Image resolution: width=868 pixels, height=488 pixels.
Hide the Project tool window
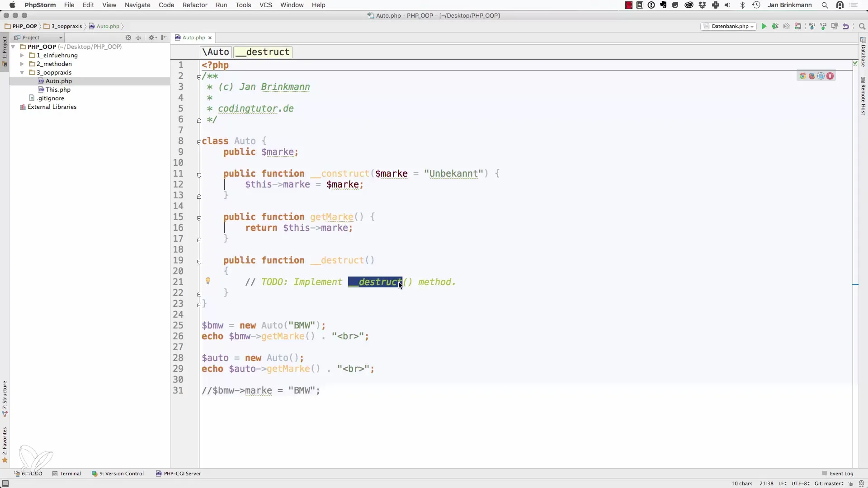[164, 38]
